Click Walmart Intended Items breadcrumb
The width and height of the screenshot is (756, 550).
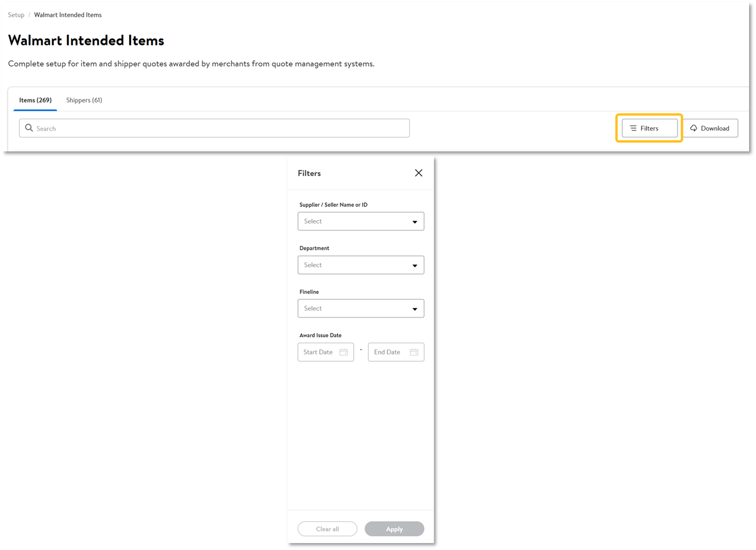pos(68,15)
